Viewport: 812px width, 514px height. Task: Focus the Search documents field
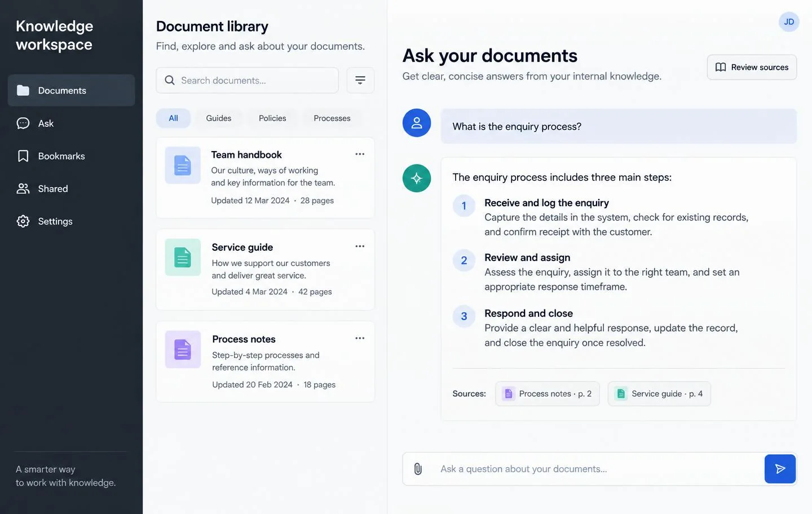click(x=247, y=81)
